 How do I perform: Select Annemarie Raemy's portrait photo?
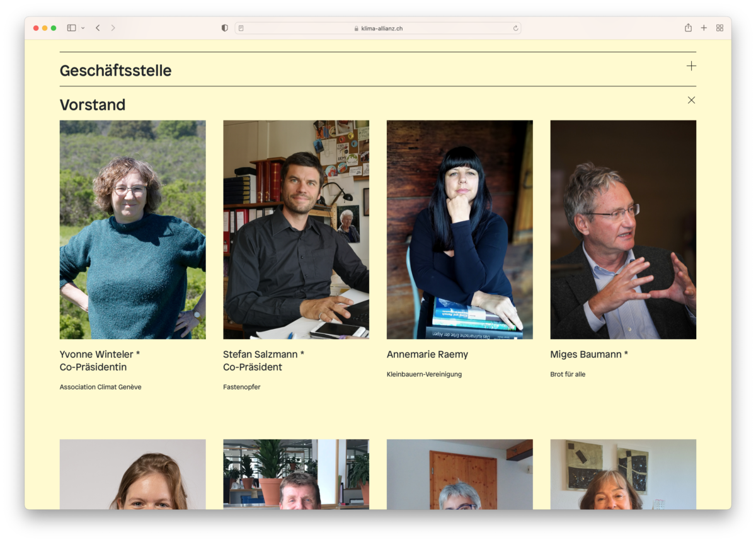459,229
